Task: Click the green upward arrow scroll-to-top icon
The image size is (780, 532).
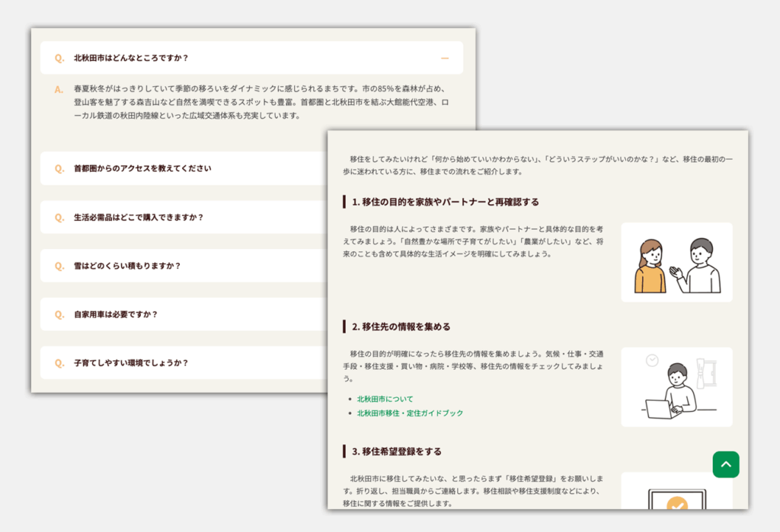Action: click(725, 464)
